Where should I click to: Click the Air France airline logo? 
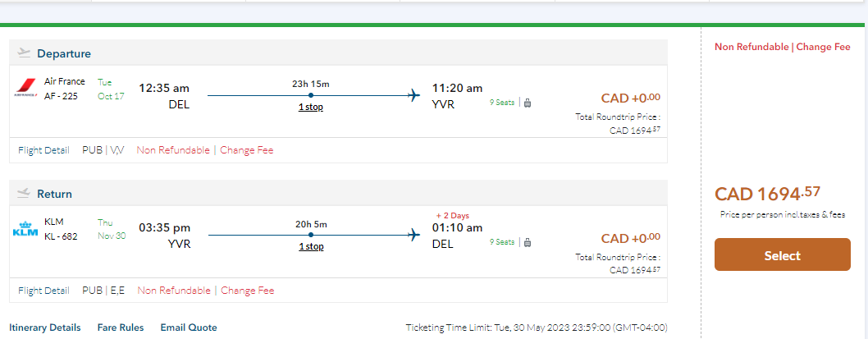25,89
